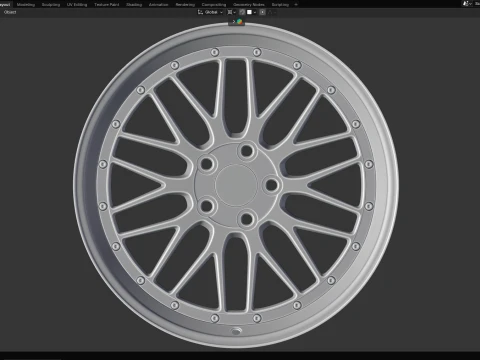Toggle the proportional editing icon

pos(263,12)
